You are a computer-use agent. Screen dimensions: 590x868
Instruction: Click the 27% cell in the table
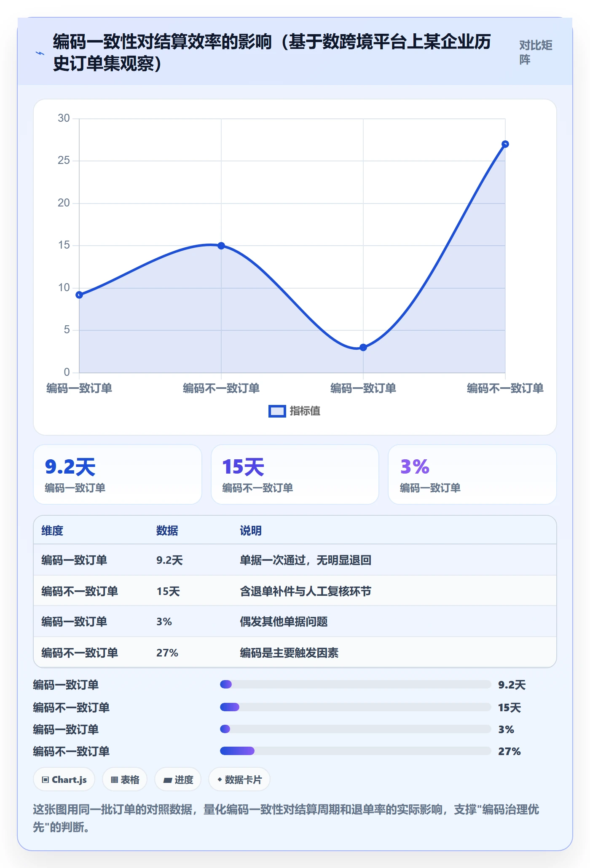[x=167, y=653]
